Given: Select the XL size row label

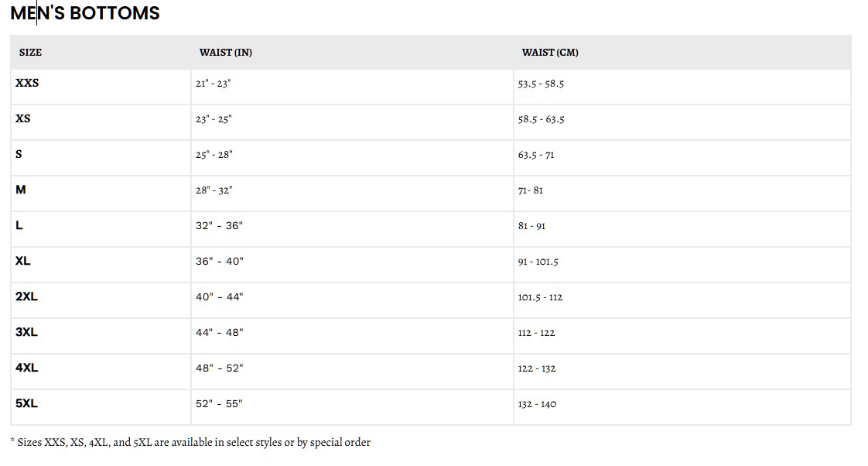Looking at the screenshot, I should [x=23, y=261].
